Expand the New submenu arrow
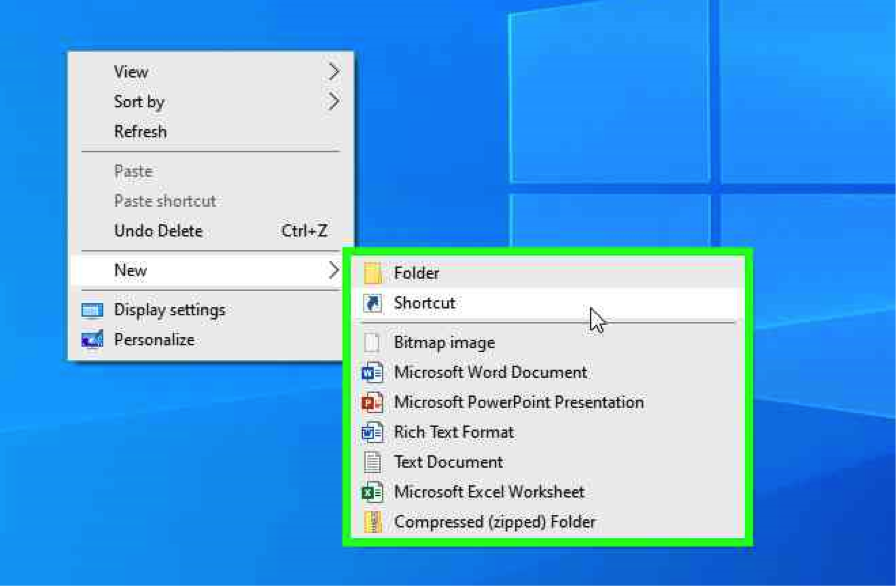 pos(334,270)
